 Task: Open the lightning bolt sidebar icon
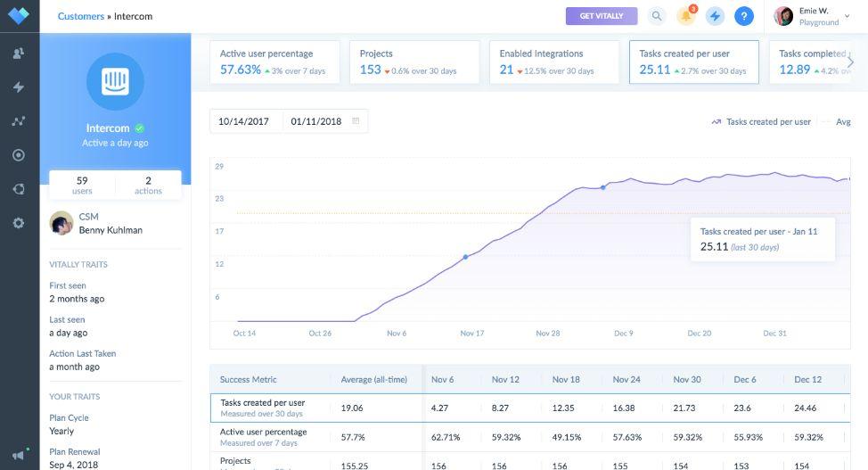[x=18, y=87]
